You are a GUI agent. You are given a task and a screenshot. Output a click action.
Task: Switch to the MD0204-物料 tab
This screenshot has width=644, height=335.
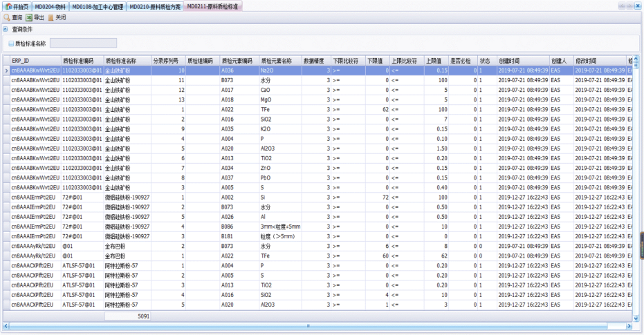pyautogui.click(x=50, y=6)
